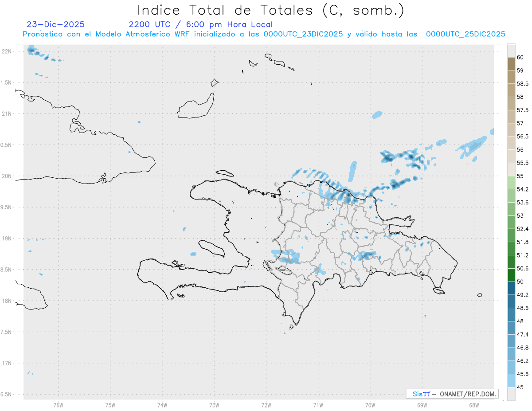
Task: Click the 73W longitude label
Action: [214, 405]
